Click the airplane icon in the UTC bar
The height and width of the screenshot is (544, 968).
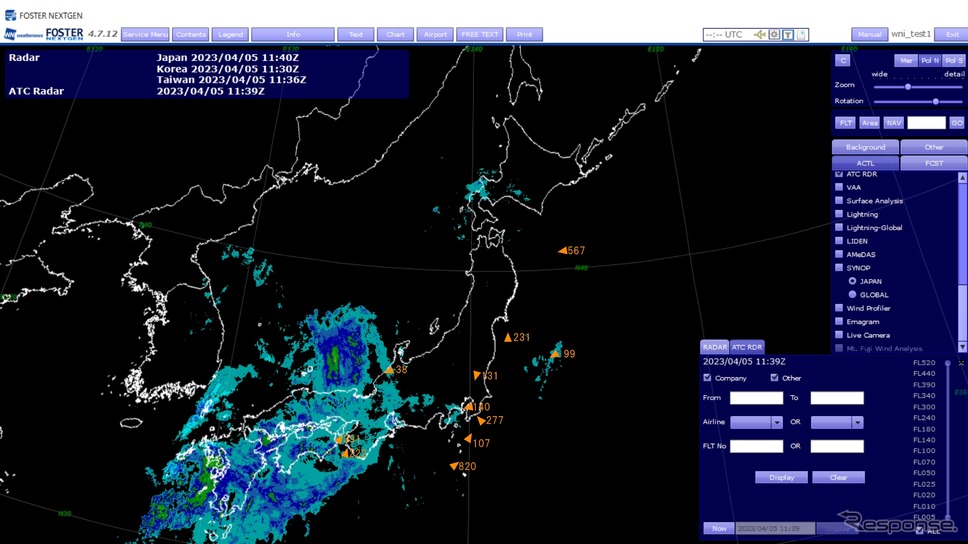pyautogui.click(x=760, y=35)
